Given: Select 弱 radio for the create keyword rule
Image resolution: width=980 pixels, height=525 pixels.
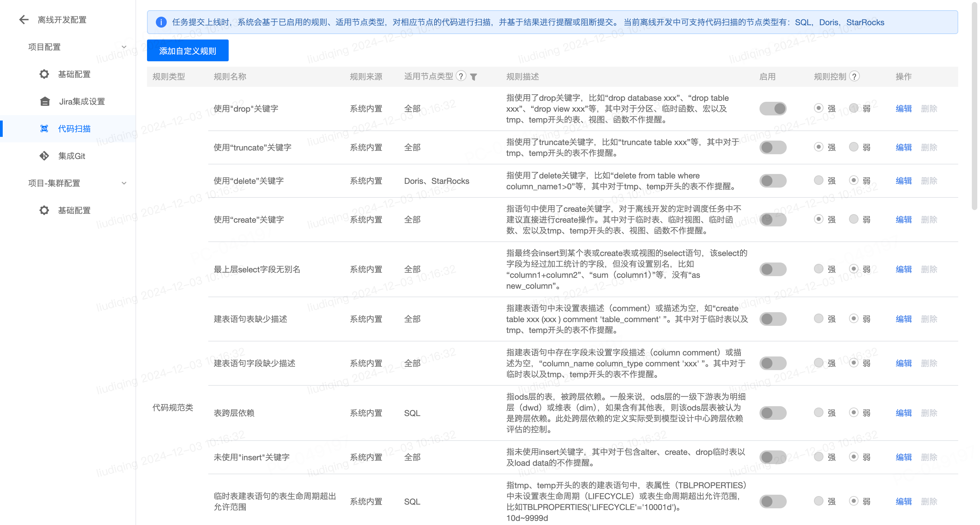Looking at the screenshot, I should point(853,219).
